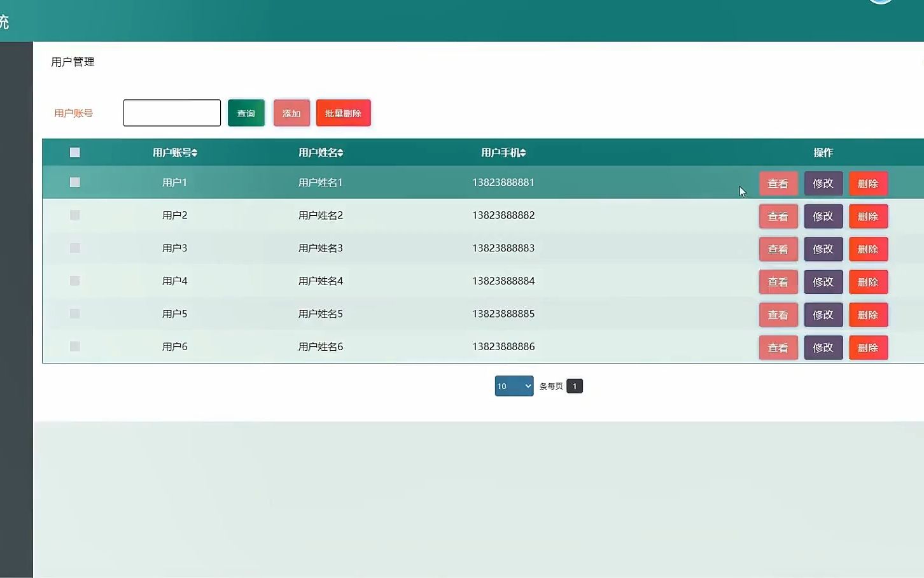Check the checkbox for 用户2 row
Screen dimensions: 924x578
(x=74, y=215)
